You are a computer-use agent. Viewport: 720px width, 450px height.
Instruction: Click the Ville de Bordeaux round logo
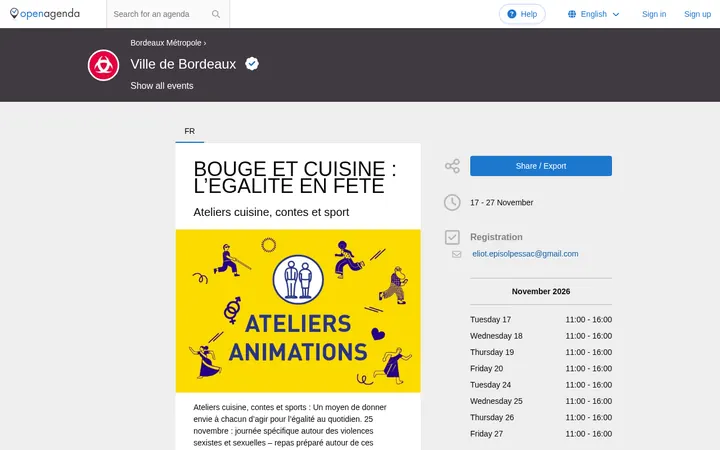click(x=103, y=65)
